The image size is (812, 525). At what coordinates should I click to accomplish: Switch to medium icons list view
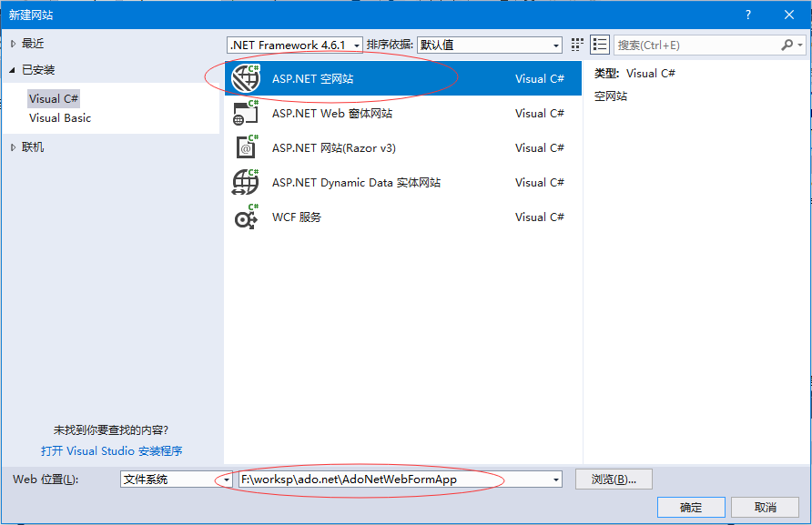click(x=600, y=45)
